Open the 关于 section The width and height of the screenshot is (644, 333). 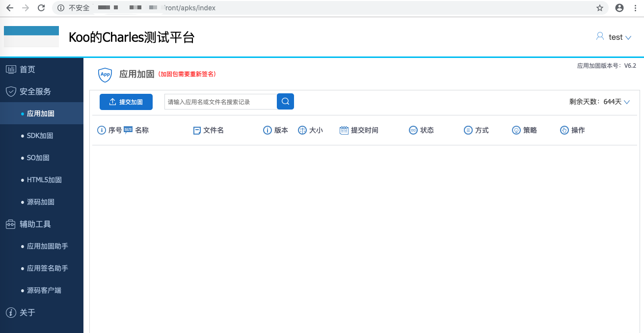pos(42,312)
